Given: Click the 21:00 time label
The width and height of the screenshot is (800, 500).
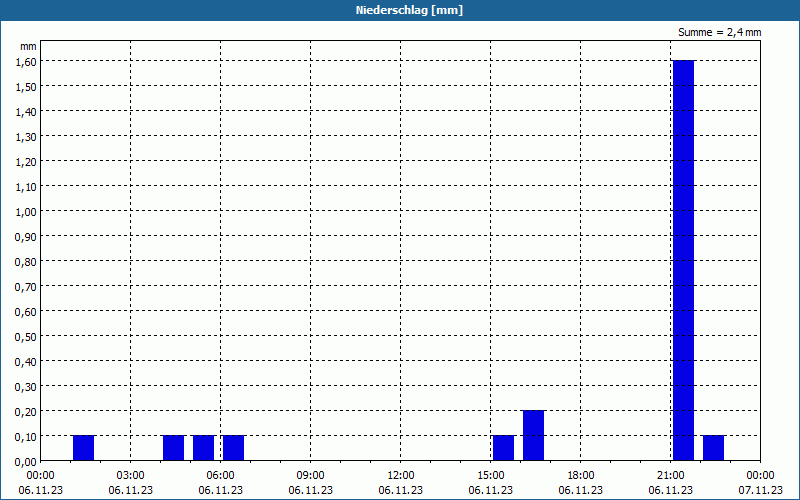Looking at the screenshot, I should pyautogui.click(x=670, y=476).
